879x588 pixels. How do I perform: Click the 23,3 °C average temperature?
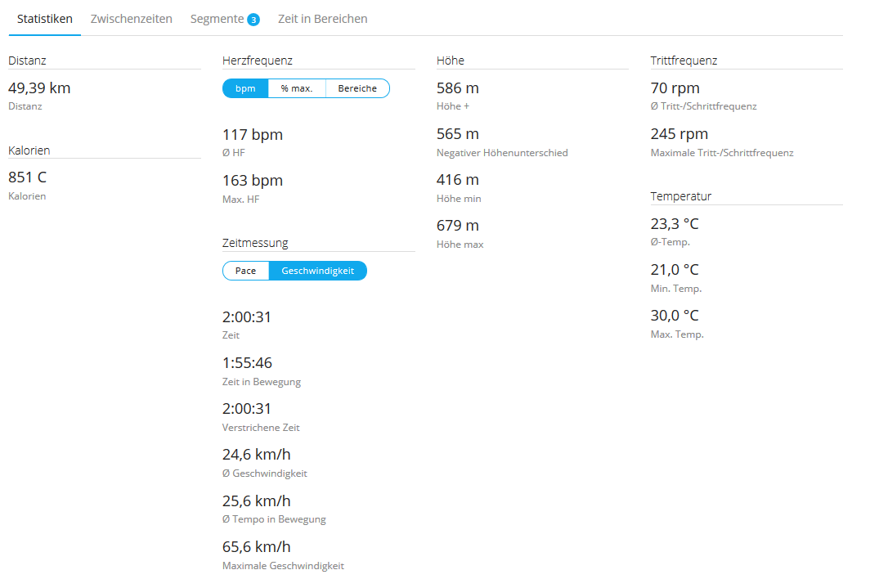pos(675,223)
